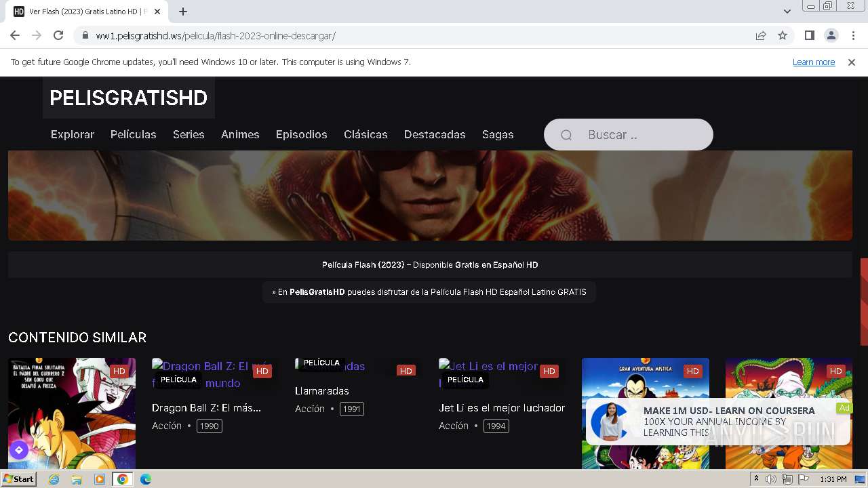Open the Llamaradas movie title
Image resolution: width=868 pixels, height=488 pixels.
pyautogui.click(x=322, y=391)
